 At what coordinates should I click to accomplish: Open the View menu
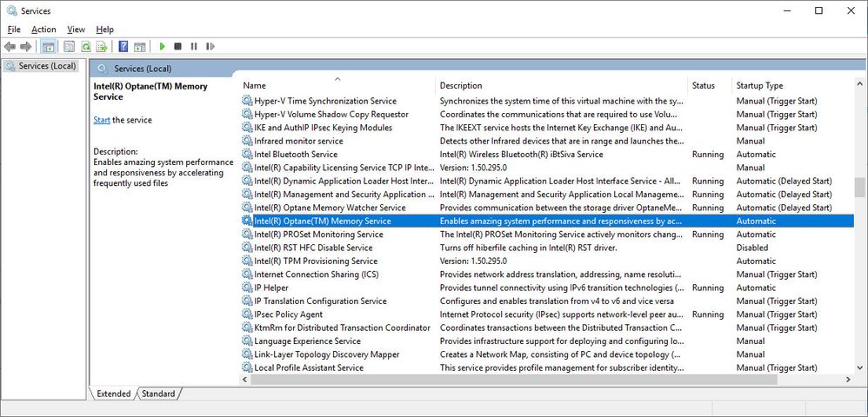[x=76, y=30]
